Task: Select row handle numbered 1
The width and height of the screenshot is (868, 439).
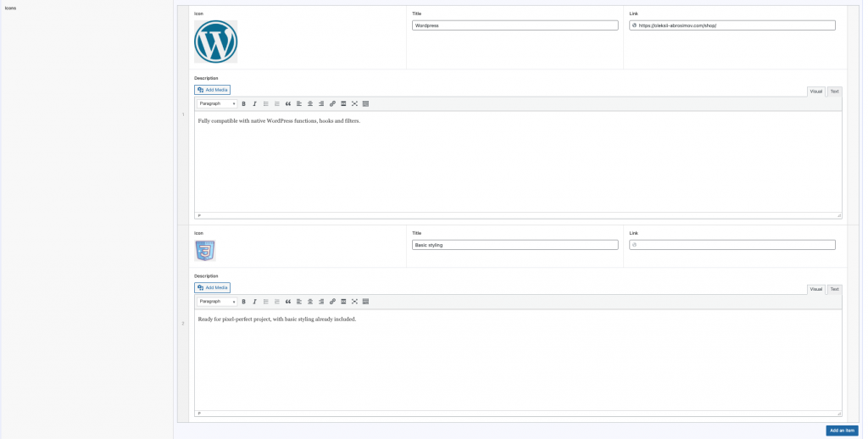Action: [x=183, y=114]
